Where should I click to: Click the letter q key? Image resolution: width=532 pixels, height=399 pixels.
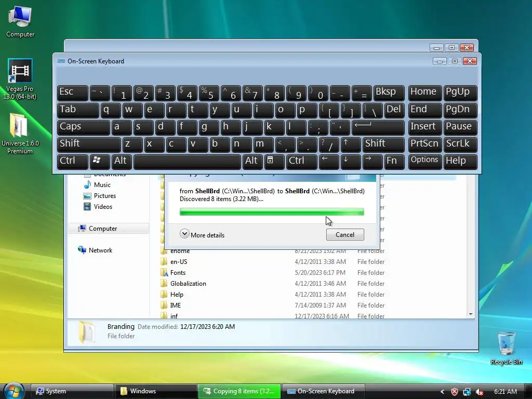[111, 110]
